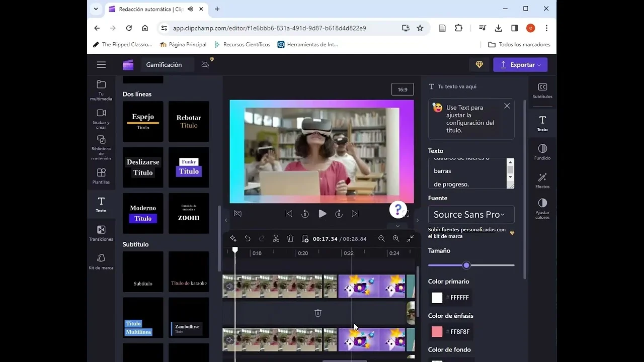The width and height of the screenshot is (644, 362).
Task: Click the split scissors icon in timeline
Action: pos(276,239)
